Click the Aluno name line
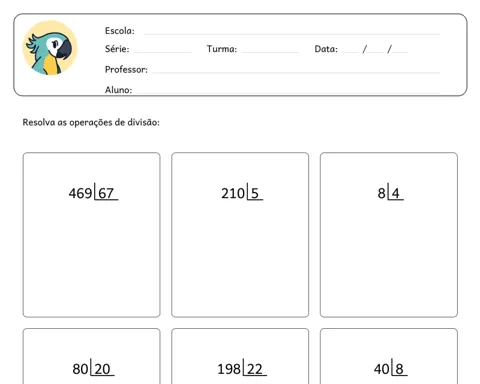Viewport: 480px width, 384px height. click(x=288, y=92)
